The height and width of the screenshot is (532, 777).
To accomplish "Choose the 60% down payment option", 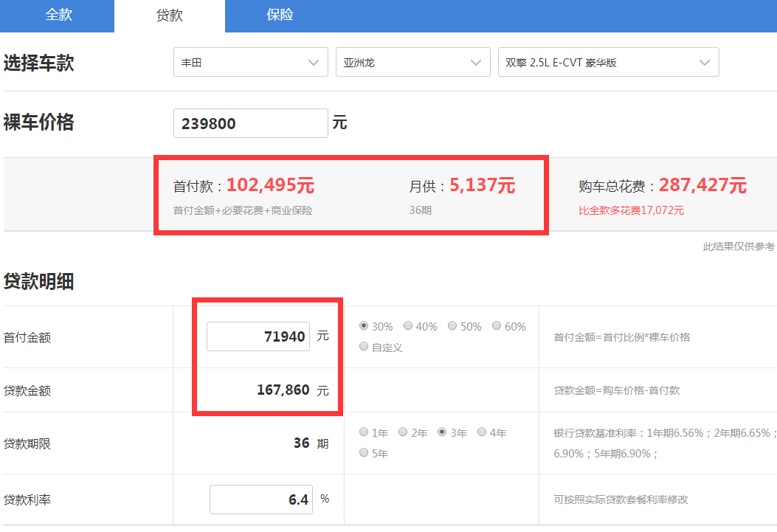I will [497, 326].
